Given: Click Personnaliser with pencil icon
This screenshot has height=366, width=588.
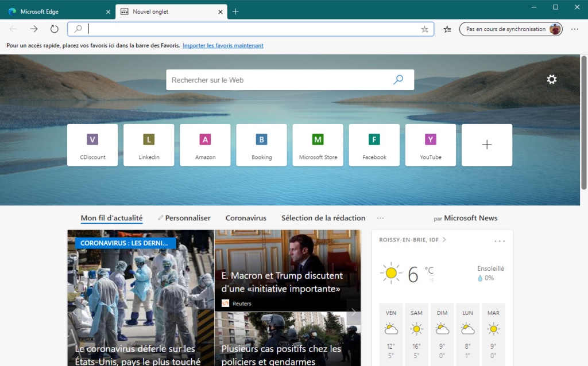Looking at the screenshot, I should (184, 218).
